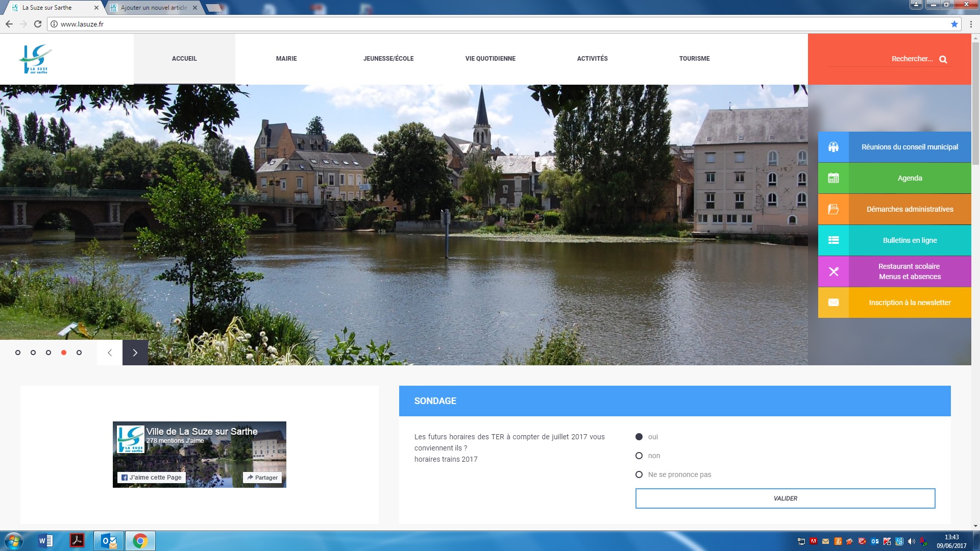The height and width of the screenshot is (551, 980).
Task: Switch to 'Ajouter un nouvel article' tab
Action: (154, 8)
